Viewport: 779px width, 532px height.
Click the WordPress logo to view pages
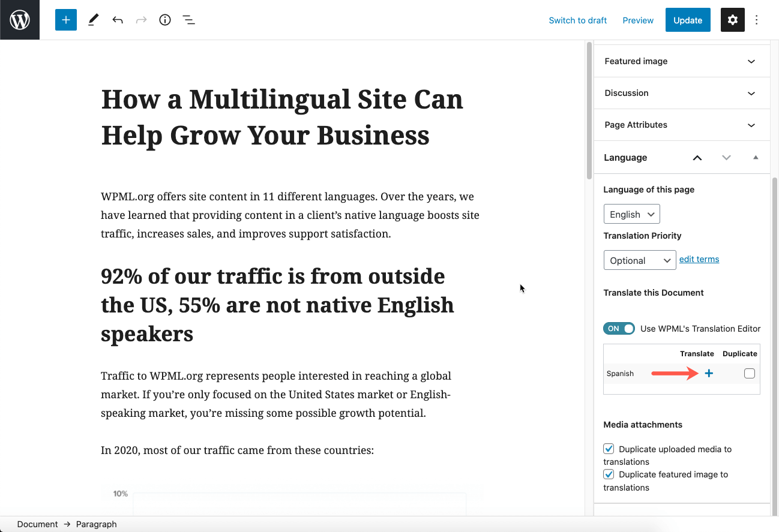coord(20,20)
